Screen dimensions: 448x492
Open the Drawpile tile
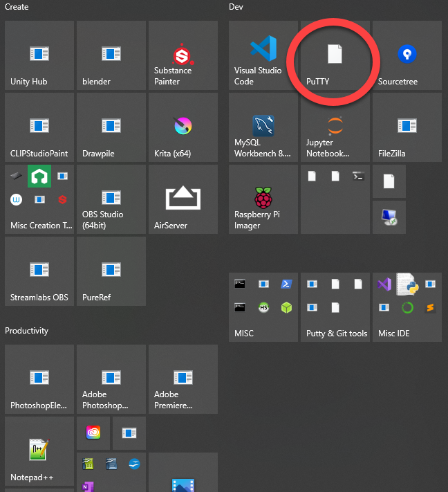[111, 127]
